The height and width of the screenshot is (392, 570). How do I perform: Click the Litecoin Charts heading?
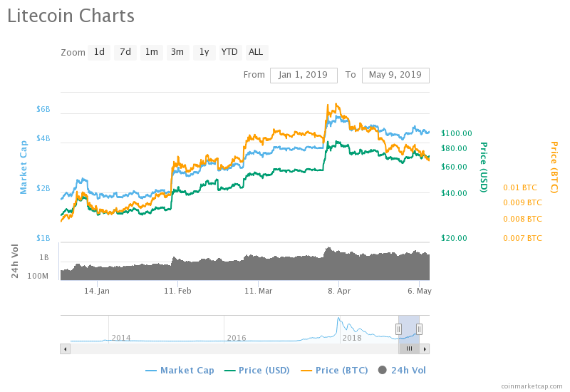pos(71,16)
